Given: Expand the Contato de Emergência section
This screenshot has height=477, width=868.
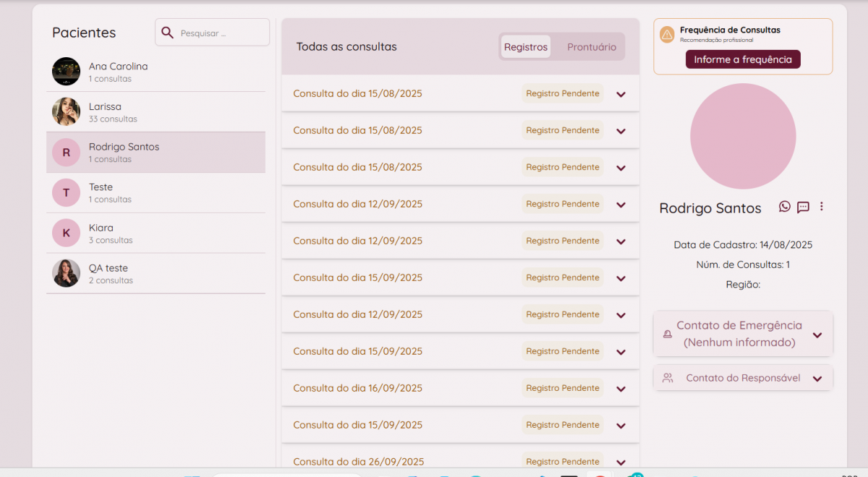Looking at the screenshot, I should pyautogui.click(x=817, y=335).
